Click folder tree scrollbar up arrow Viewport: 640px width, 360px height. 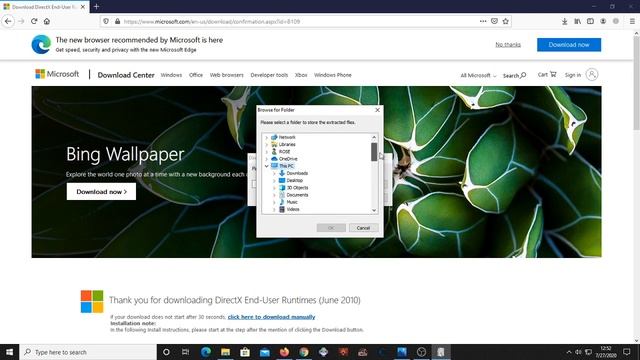[x=374, y=138]
